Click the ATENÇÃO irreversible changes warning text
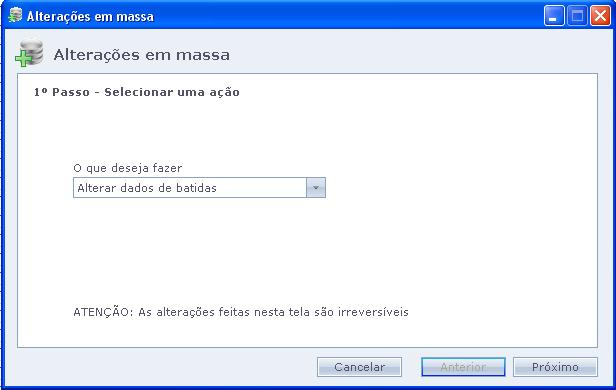 click(241, 312)
